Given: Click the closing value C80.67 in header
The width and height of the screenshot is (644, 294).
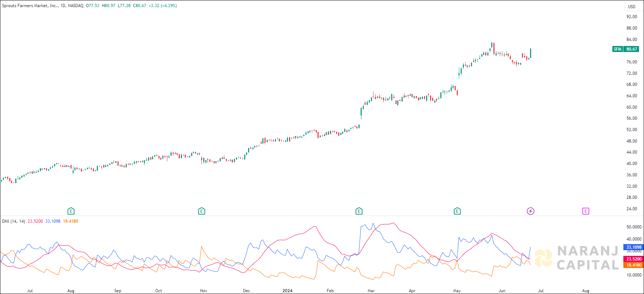Looking at the screenshot, I should click(x=140, y=6).
